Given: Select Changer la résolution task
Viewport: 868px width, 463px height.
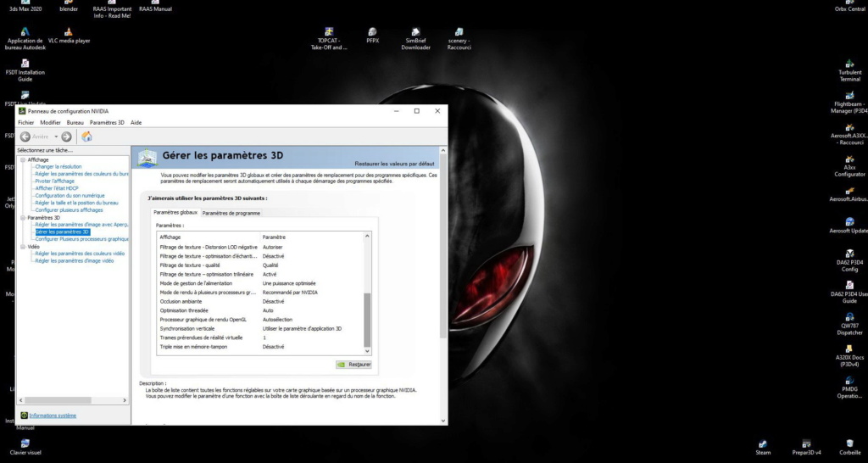Looking at the screenshot, I should click(58, 167).
